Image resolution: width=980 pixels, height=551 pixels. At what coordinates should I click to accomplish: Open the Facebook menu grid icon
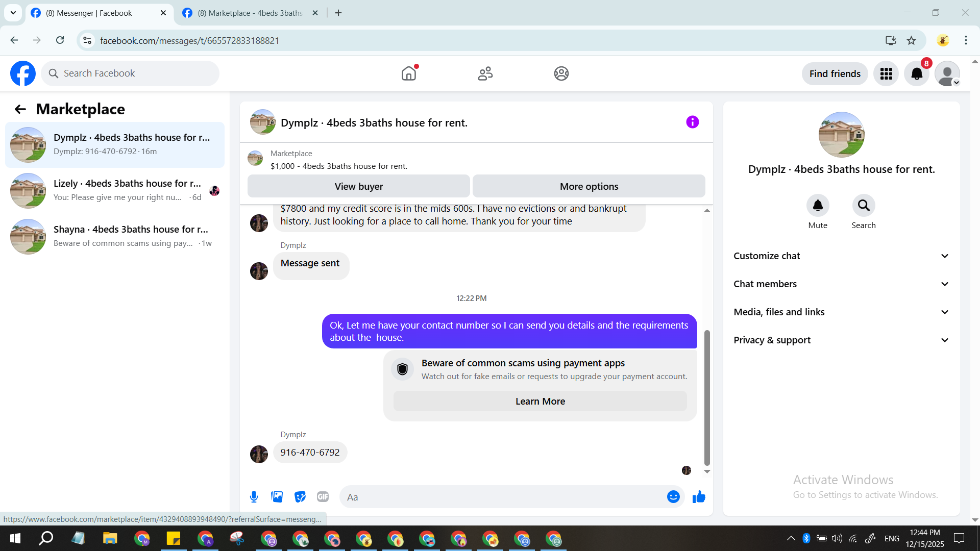coord(886,74)
